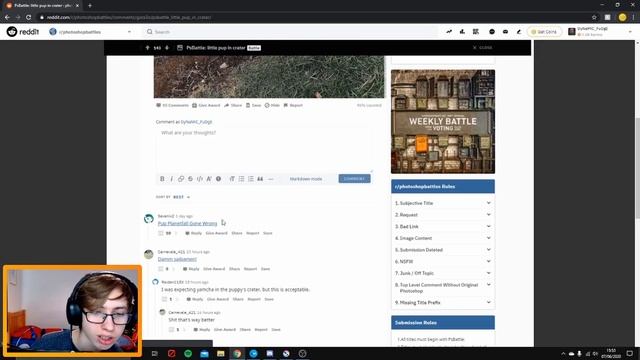Expand rule 6 NSFW
640x360 pixels.
pyautogui.click(x=443, y=261)
